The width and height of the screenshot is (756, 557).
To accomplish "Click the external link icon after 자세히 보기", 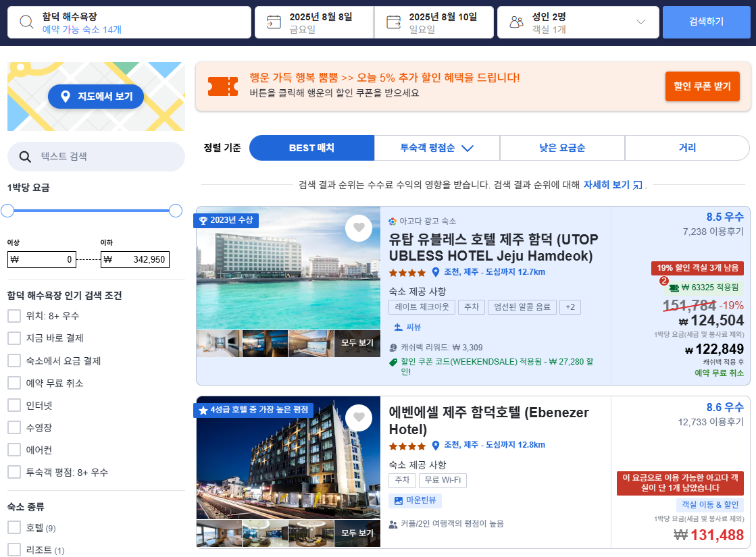I will click(x=637, y=185).
